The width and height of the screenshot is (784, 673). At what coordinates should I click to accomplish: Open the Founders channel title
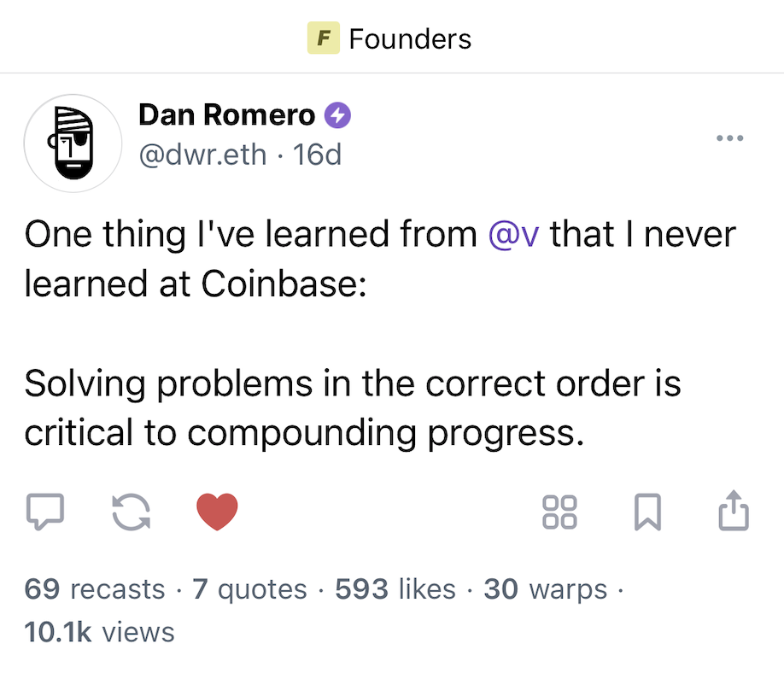point(410,39)
